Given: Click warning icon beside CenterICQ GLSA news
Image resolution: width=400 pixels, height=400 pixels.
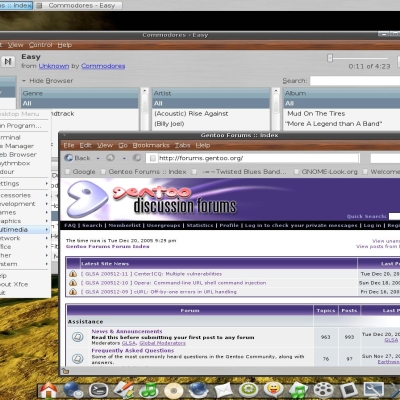Looking at the screenshot, I should 73,274.
